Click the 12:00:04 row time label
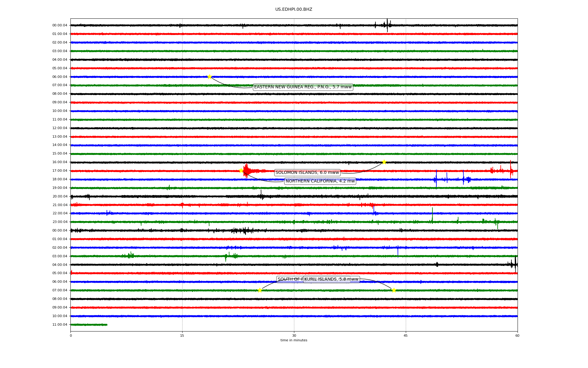 point(60,128)
